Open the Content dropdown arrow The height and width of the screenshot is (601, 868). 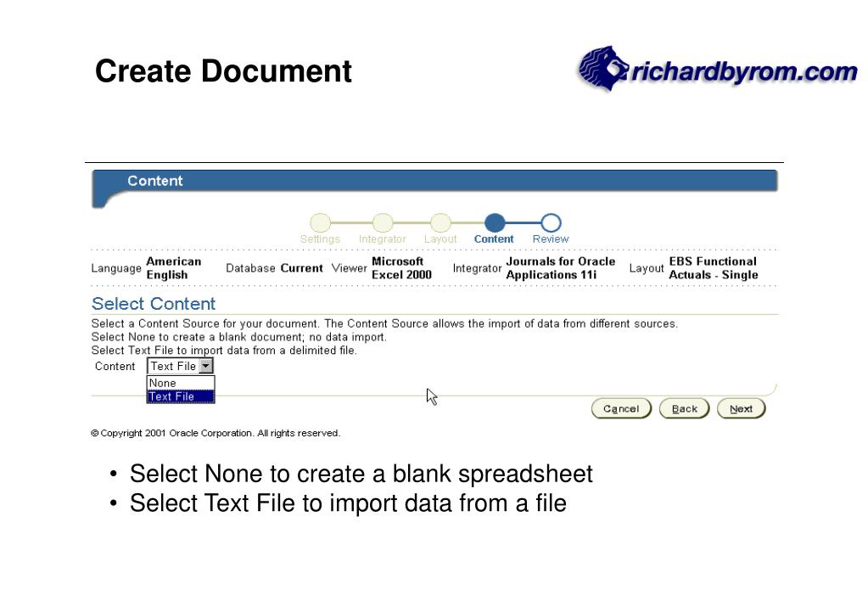(x=205, y=366)
